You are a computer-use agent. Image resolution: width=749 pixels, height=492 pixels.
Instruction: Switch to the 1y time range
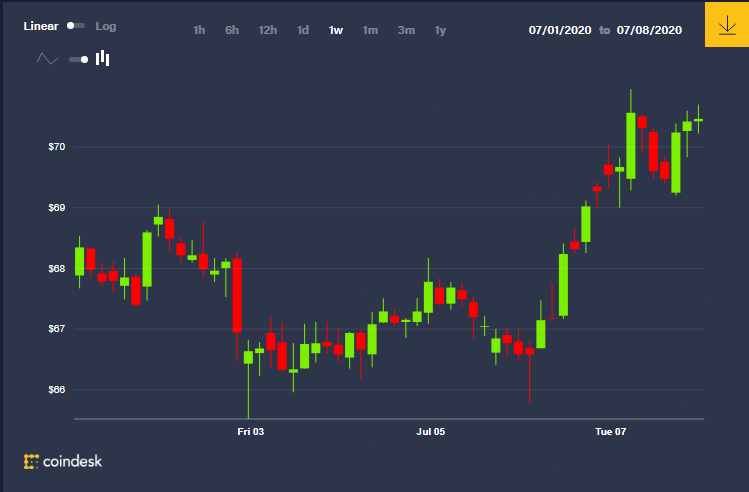[x=440, y=31]
